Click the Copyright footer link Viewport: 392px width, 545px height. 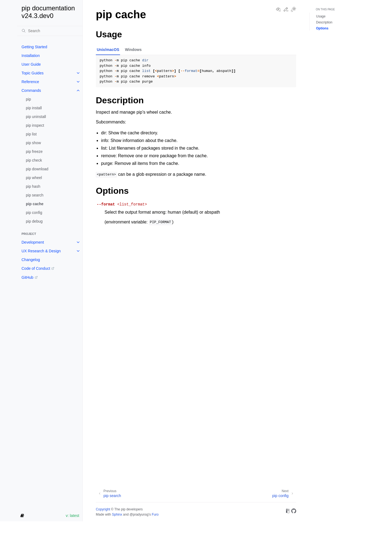coord(103,509)
